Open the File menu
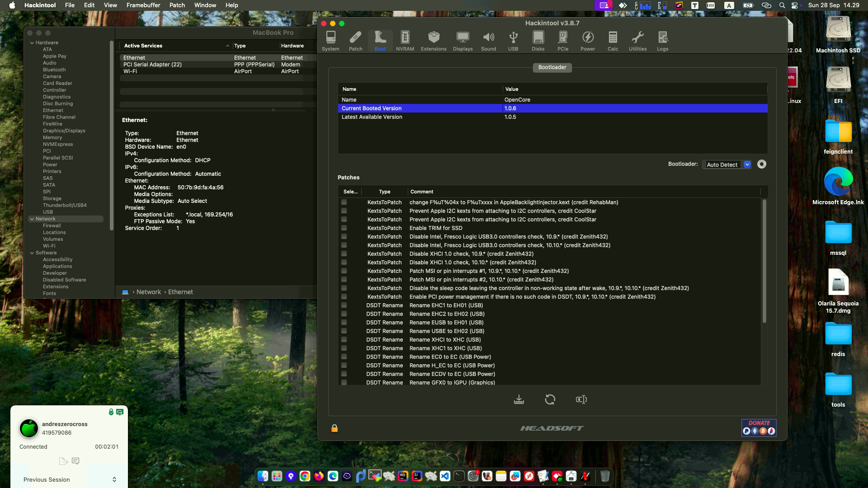 click(x=70, y=5)
